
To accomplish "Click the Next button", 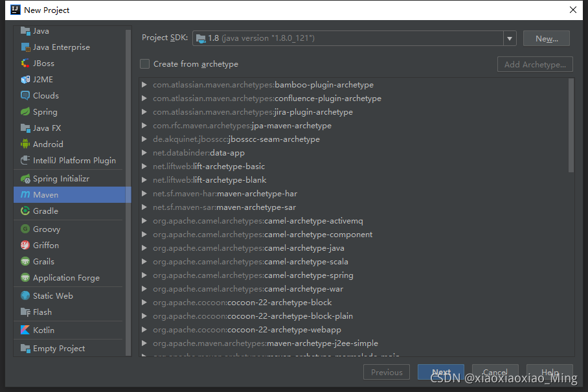I will [x=441, y=372].
